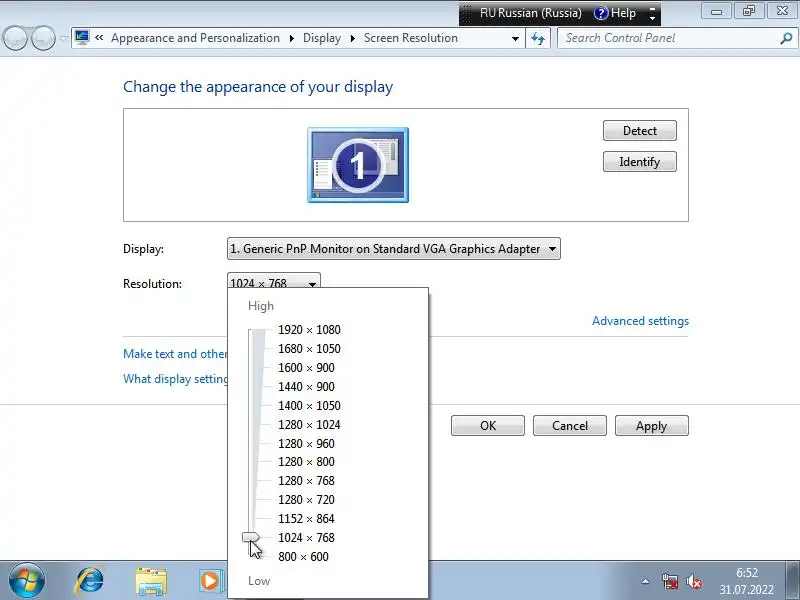Open What display settings help link
This screenshot has height=600, width=800.
click(175, 379)
